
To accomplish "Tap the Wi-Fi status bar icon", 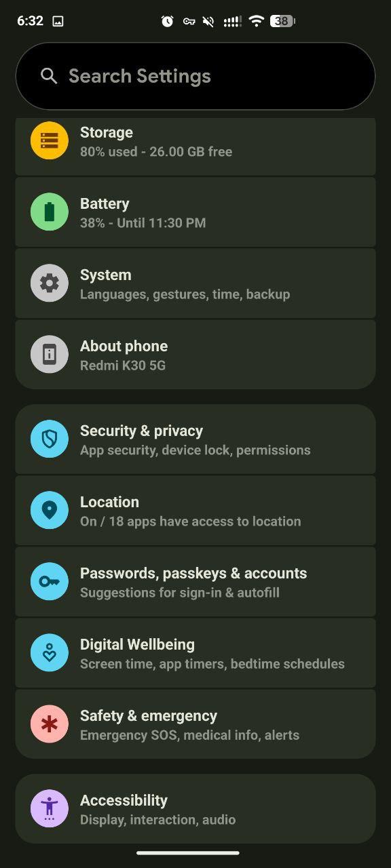I will (256, 21).
